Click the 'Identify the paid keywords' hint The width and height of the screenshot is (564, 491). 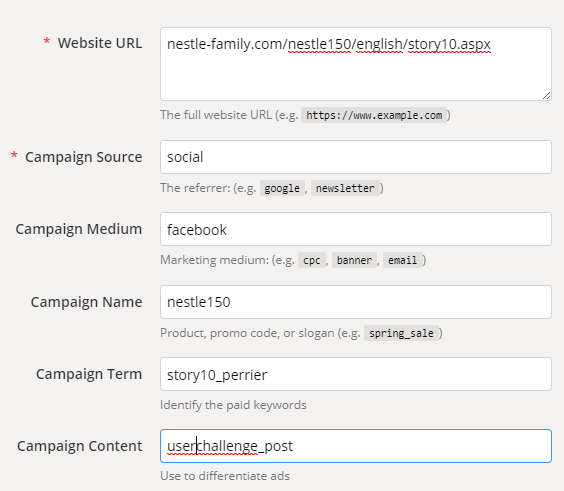[233, 405]
